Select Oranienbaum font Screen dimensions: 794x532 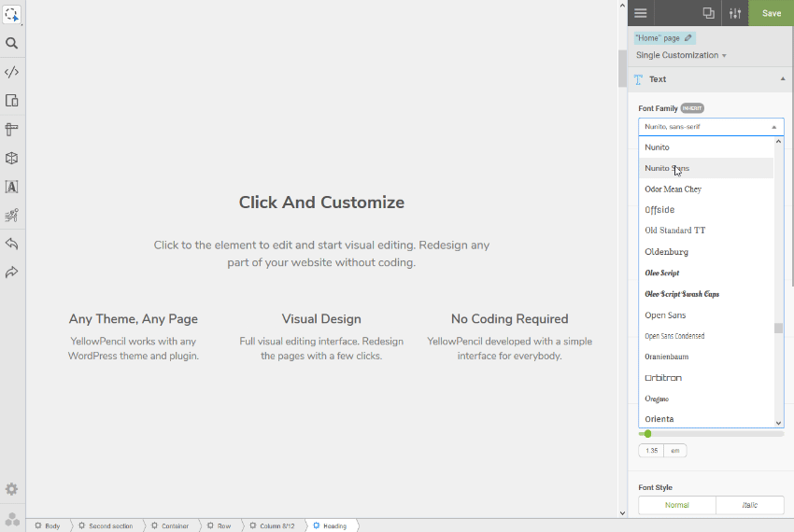tap(706, 357)
